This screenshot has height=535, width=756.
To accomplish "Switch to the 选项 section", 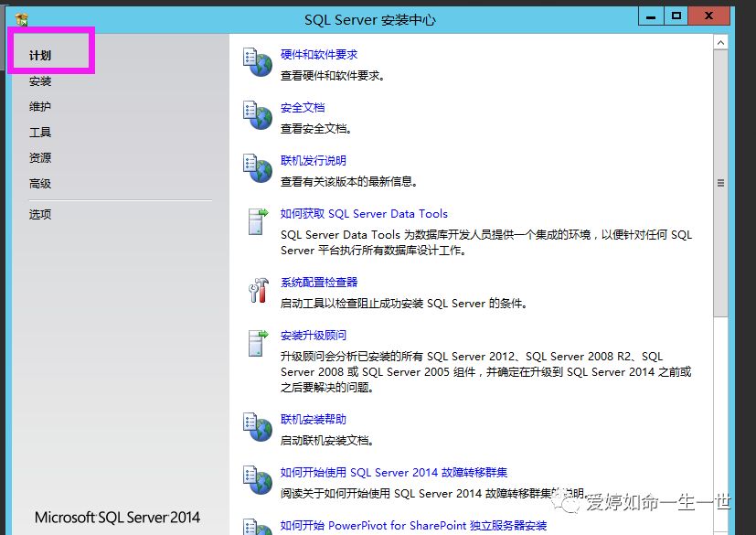I will coord(40,214).
